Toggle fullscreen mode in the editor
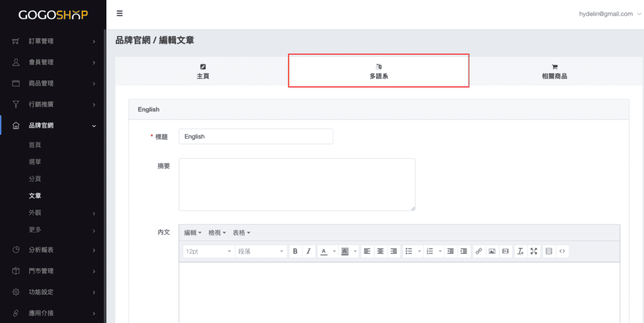644x323 pixels. click(x=534, y=251)
